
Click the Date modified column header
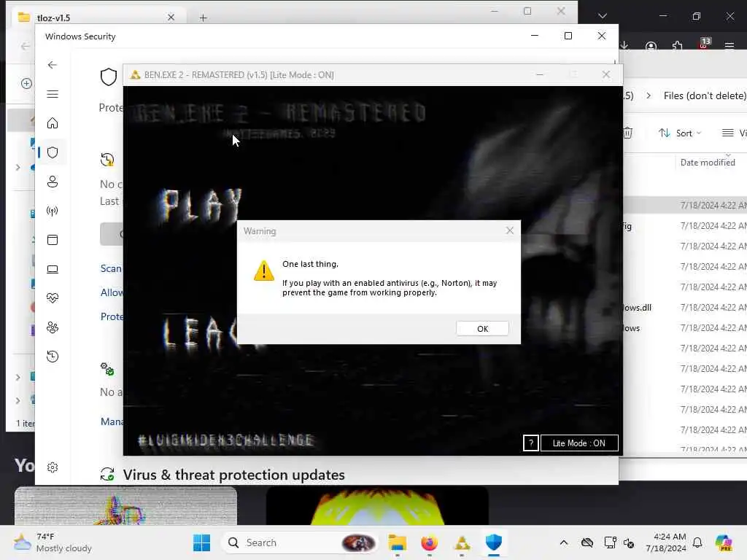(x=708, y=163)
